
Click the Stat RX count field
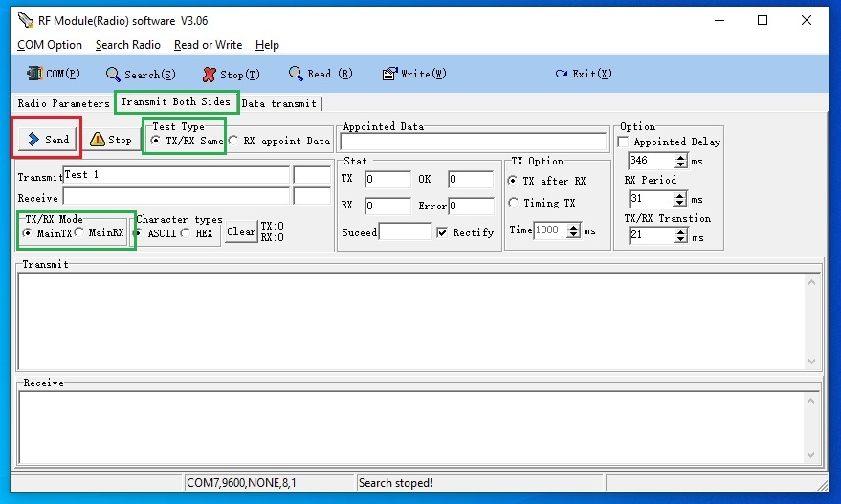(387, 206)
